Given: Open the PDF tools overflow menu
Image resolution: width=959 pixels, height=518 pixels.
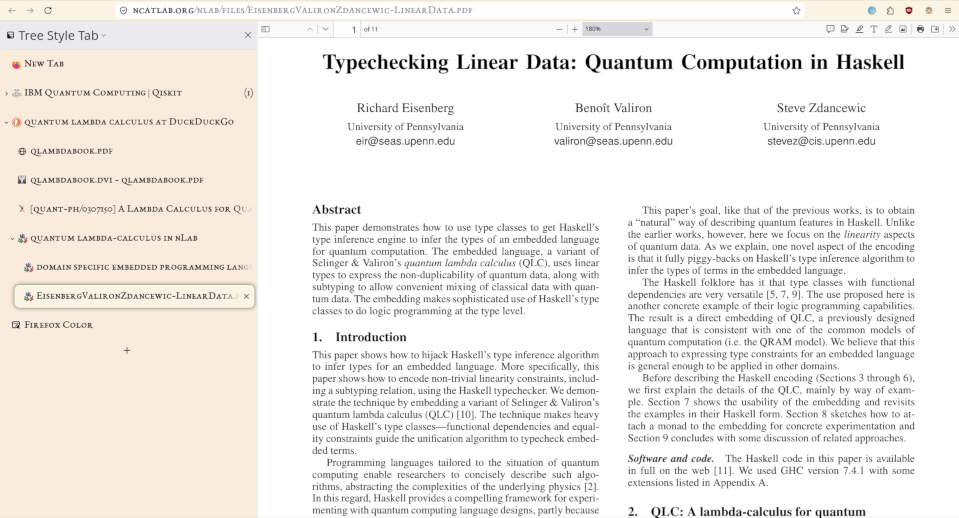Looking at the screenshot, I should [951, 29].
